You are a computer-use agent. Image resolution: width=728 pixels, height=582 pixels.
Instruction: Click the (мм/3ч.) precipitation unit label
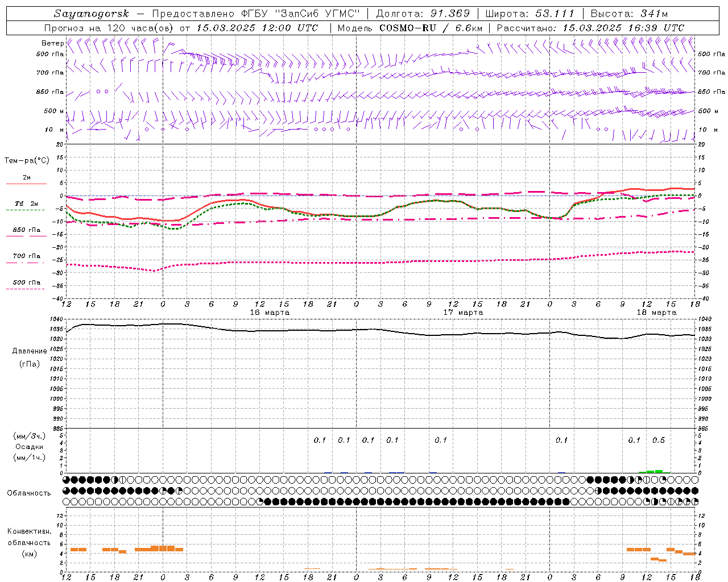[x=30, y=436]
